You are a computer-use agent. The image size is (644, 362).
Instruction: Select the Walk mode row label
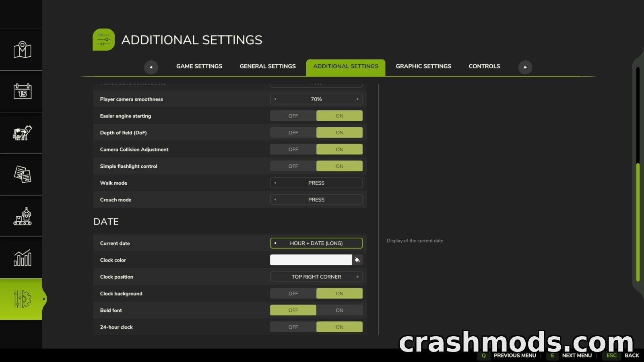(114, 183)
